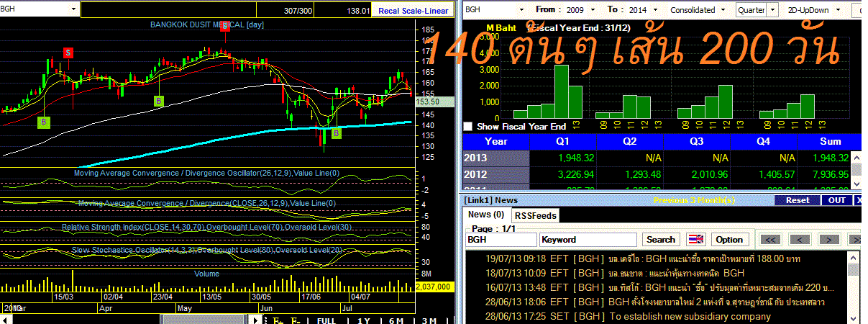Enable the Show Fiscal Year End checkbox
Screen dimensions: 868x324
(469, 126)
